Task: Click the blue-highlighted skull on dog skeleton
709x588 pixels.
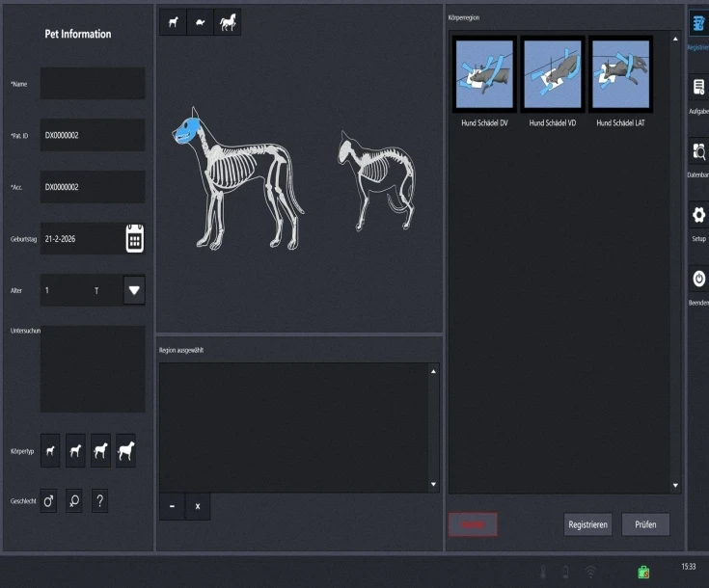Action: point(185,131)
